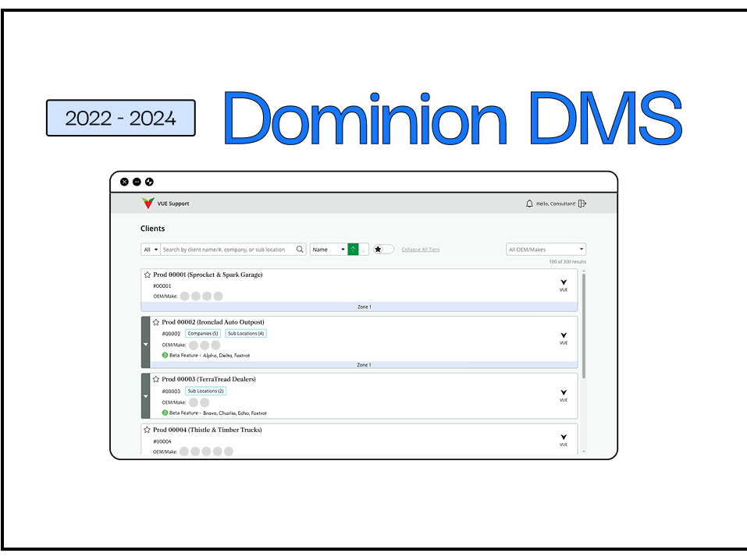The height and width of the screenshot is (560, 747).
Task: Click first OEM/Make circle in Prod 00001
Action: tap(185, 296)
